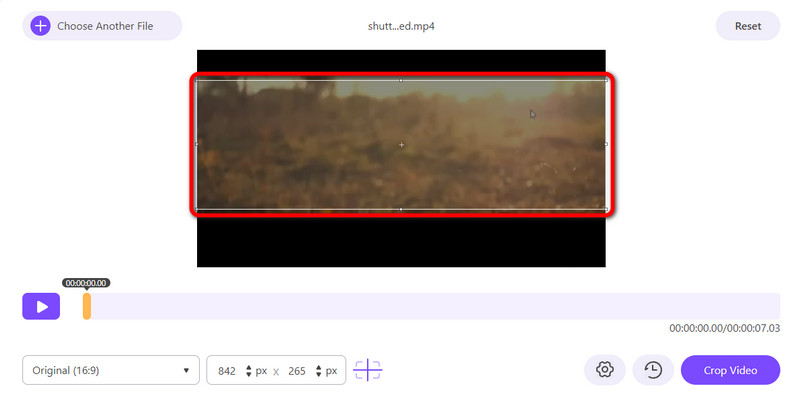The height and width of the screenshot is (397, 800).
Task: Click the left-middle crop handle
Action: (x=197, y=144)
